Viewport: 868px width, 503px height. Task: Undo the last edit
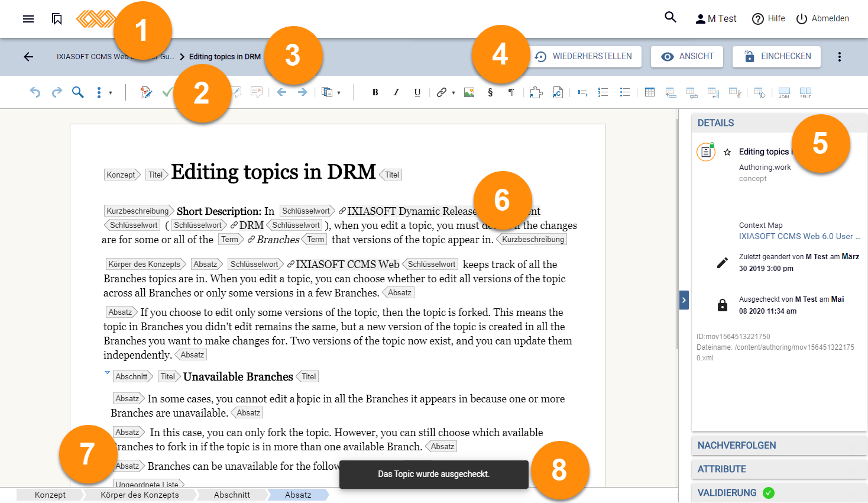(35, 92)
